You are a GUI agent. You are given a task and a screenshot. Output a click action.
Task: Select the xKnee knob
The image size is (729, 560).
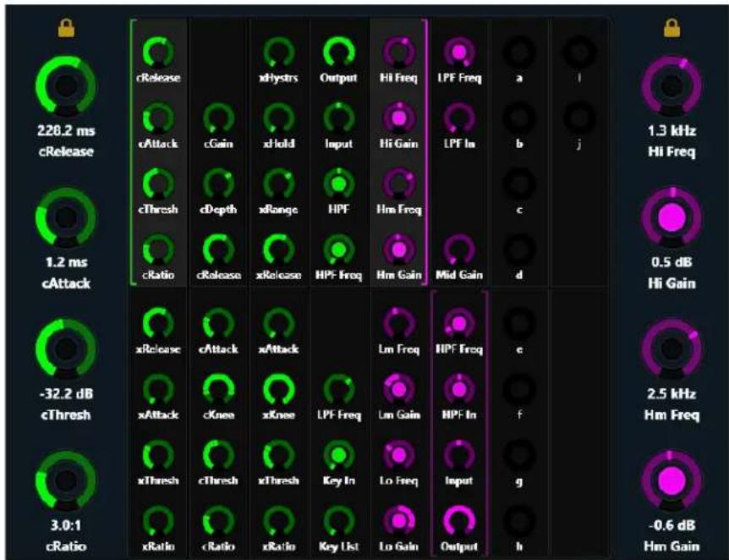click(278, 390)
